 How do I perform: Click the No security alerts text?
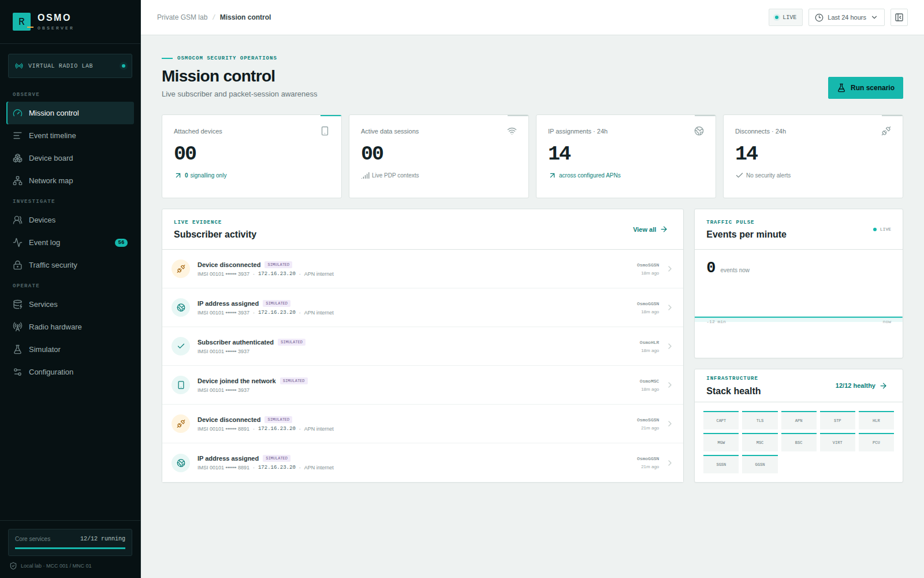click(x=768, y=176)
